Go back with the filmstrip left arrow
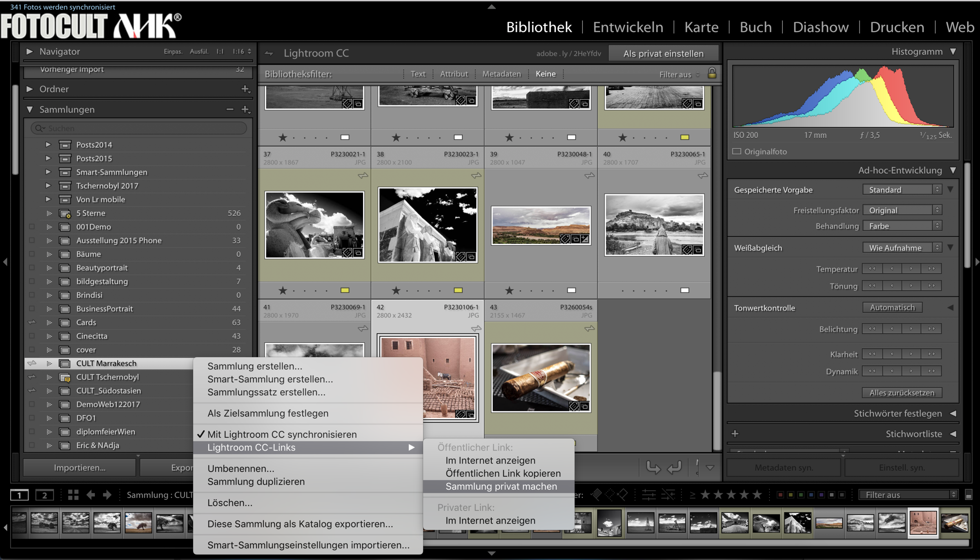Screen dimensions: 980x560 [91, 495]
